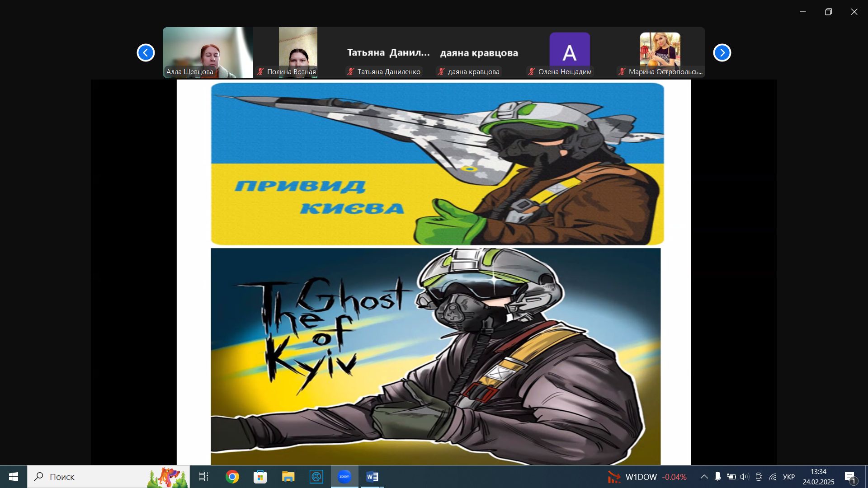Screen dimensions: 868x488
Task: Minimize the Zoom window
Action: coord(803,12)
